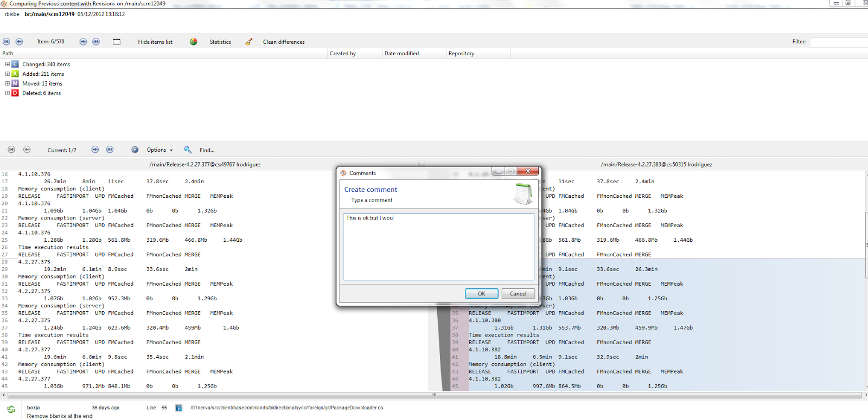Image resolution: width=868 pixels, height=419 pixels.
Task: Expand the Changed: 340 items group
Action: point(8,64)
